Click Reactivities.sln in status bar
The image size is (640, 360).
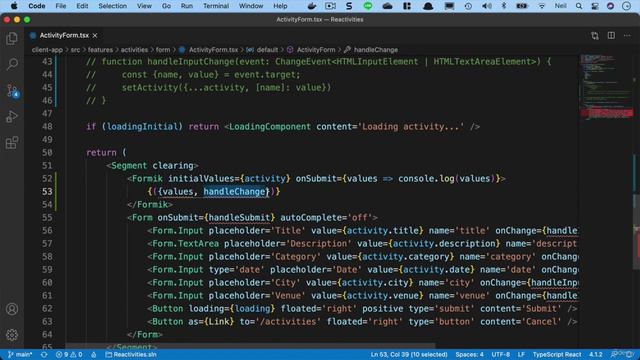click(131, 355)
